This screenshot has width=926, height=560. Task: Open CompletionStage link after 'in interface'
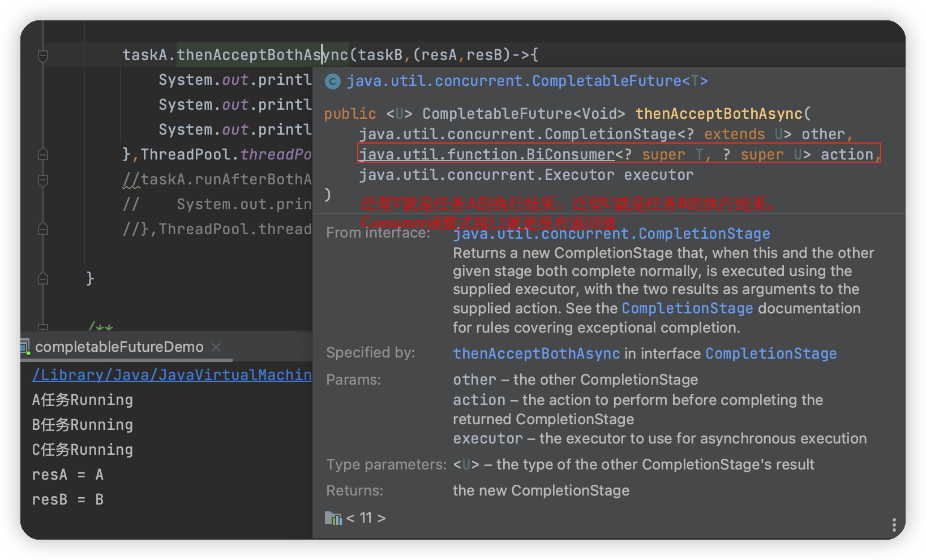coord(771,354)
